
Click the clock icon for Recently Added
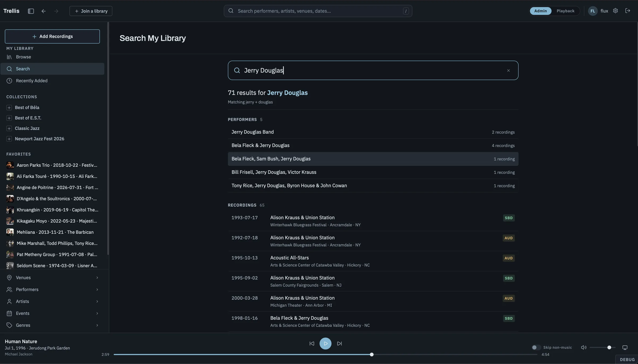tap(9, 81)
